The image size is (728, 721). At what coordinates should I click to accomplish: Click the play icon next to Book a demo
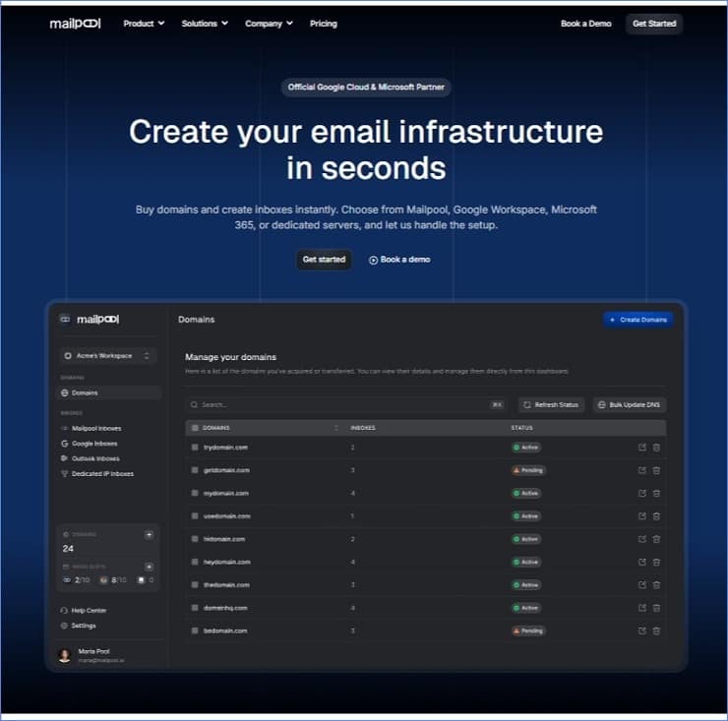(373, 260)
